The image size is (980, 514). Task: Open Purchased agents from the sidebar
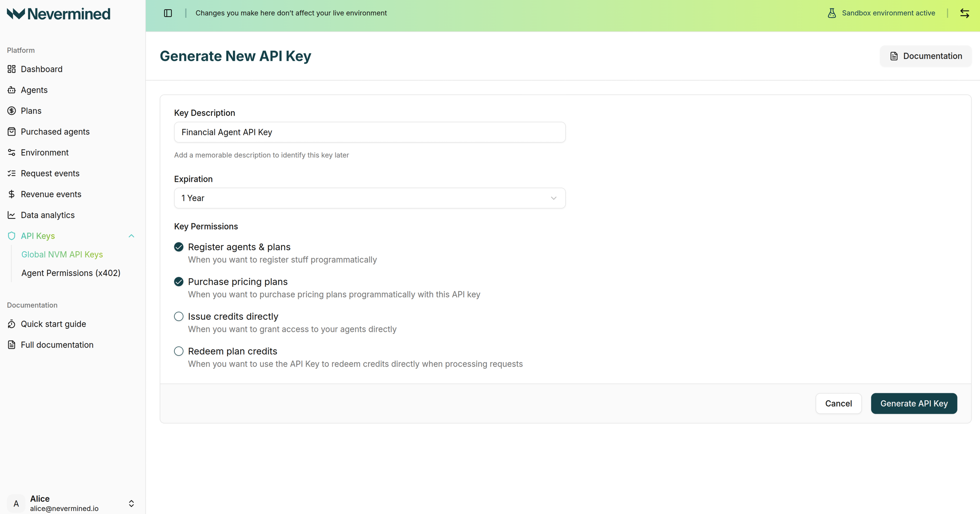pos(55,131)
